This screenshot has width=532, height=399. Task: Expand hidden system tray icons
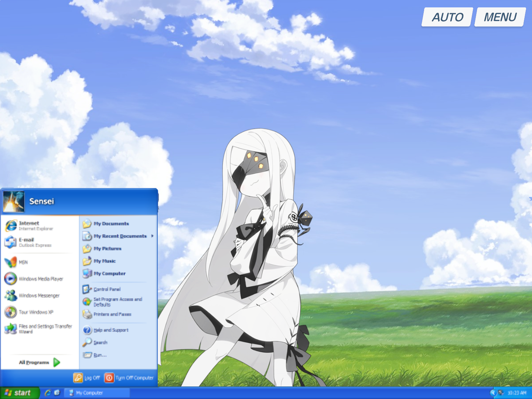[493, 393]
